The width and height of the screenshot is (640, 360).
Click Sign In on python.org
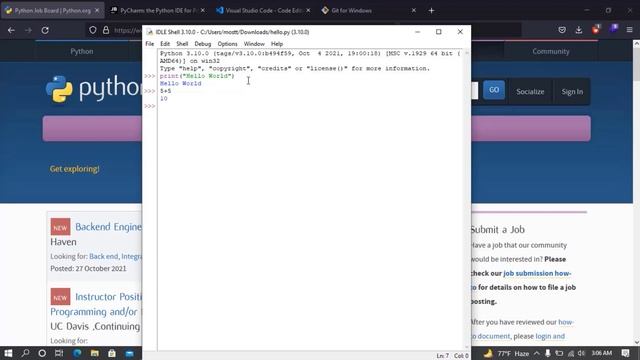(572, 92)
